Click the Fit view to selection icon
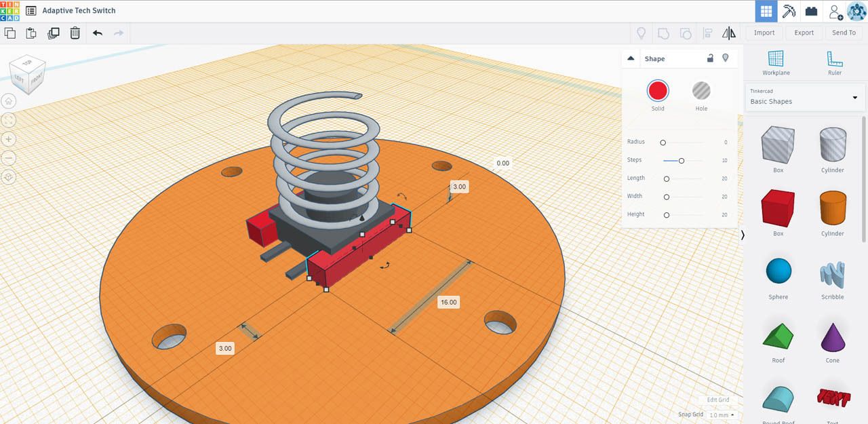Viewport: 868px width, 424px height. tap(7, 119)
